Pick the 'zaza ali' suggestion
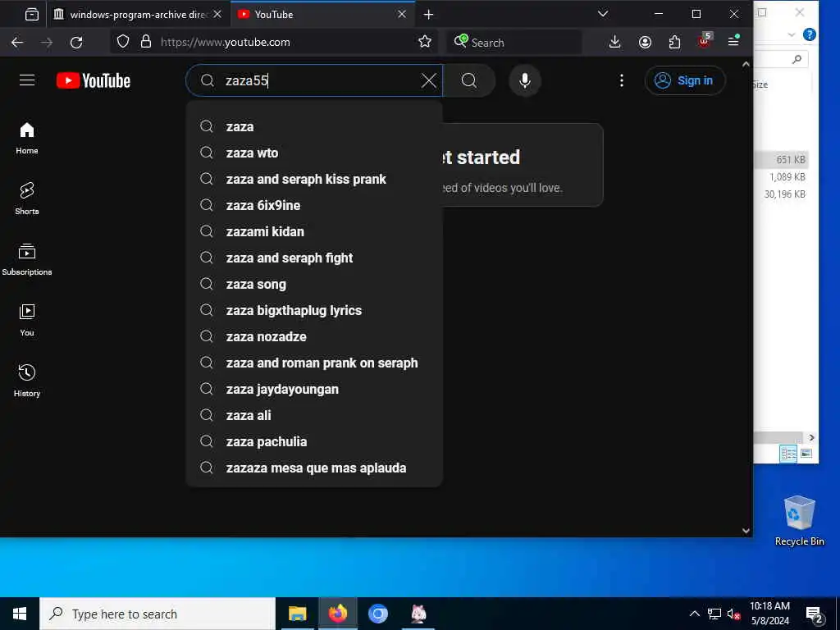This screenshot has width=840, height=630. (x=314, y=415)
